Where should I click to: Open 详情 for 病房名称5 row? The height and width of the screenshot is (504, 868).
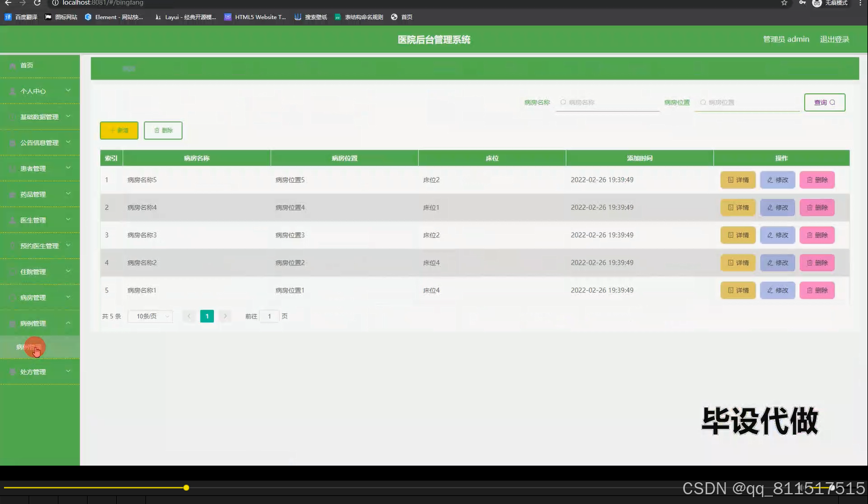tap(738, 180)
